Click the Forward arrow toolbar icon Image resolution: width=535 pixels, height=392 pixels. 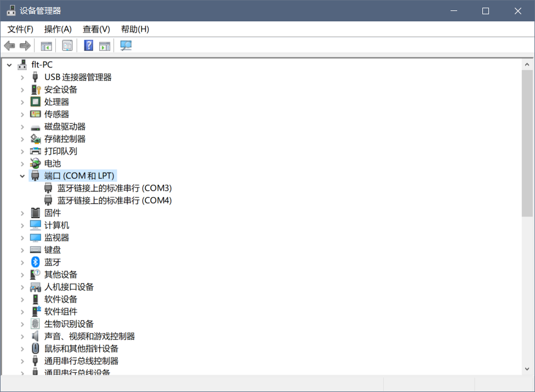point(25,46)
